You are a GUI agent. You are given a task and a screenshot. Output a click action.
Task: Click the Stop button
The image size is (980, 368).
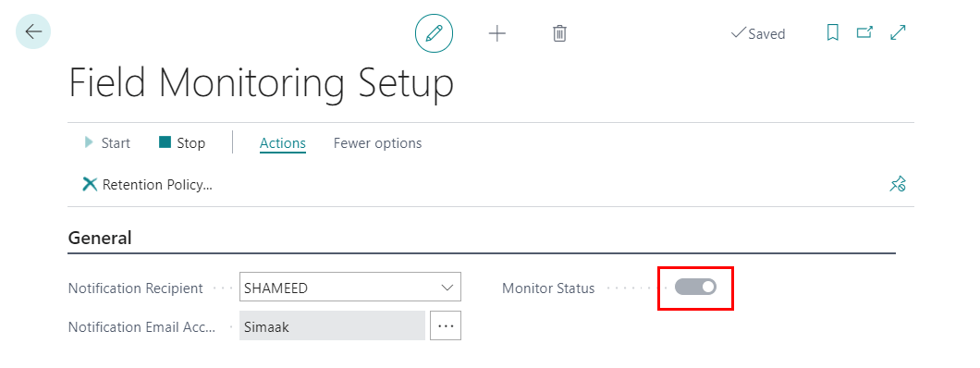point(182,143)
